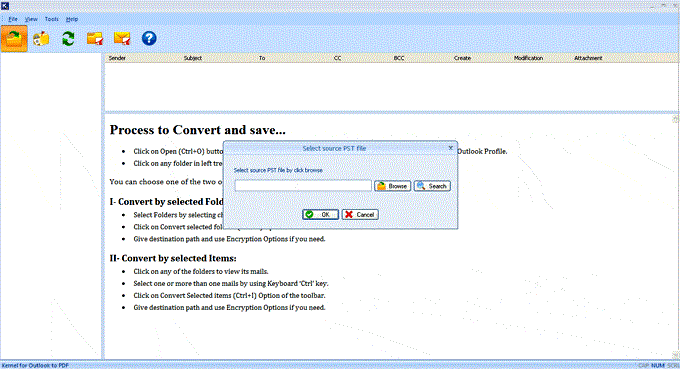This screenshot has width=680, height=369.
Task: Click Convert selected folders toolbar icon
Action: point(95,39)
